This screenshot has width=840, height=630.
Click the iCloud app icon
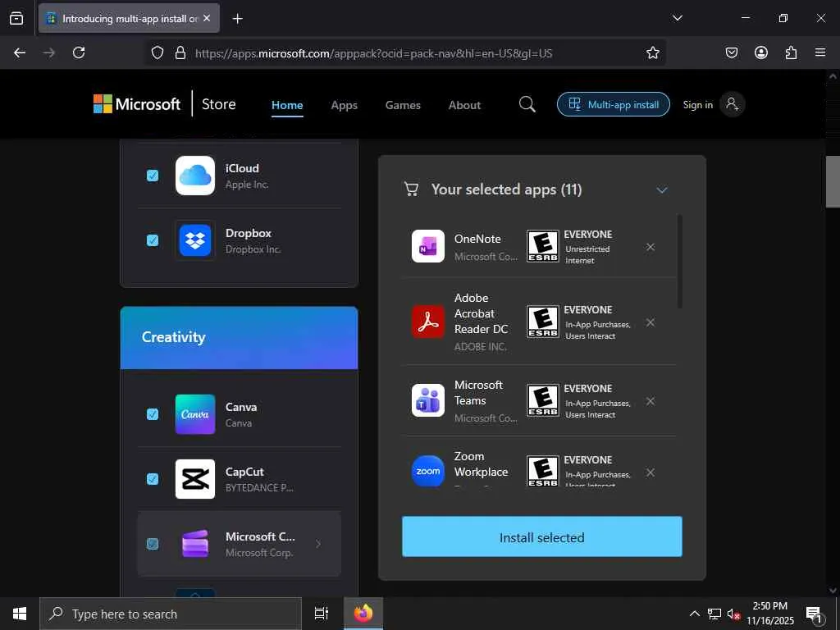pyautogui.click(x=195, y=176)
